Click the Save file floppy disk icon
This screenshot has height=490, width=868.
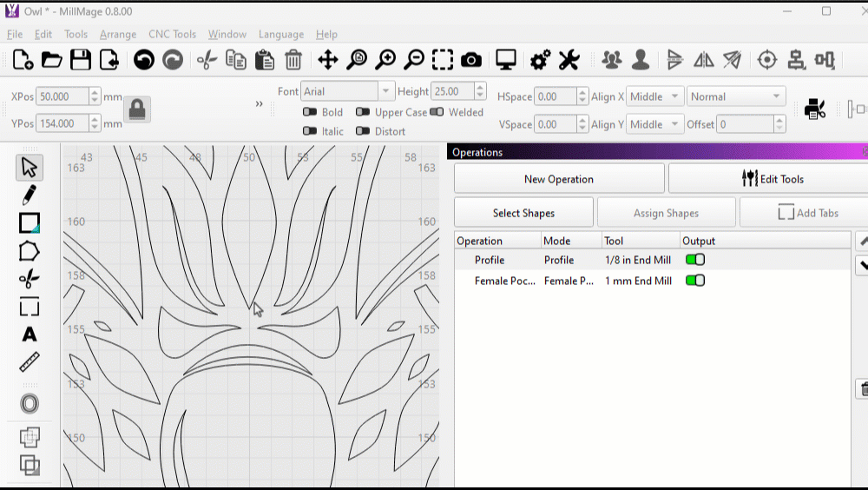[x=81, y=60]
